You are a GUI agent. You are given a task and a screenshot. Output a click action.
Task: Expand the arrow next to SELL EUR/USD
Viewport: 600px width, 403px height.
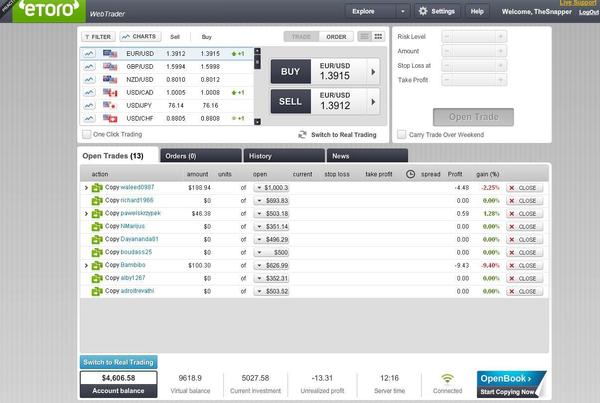pyautogui.click(x=373, y=102)
